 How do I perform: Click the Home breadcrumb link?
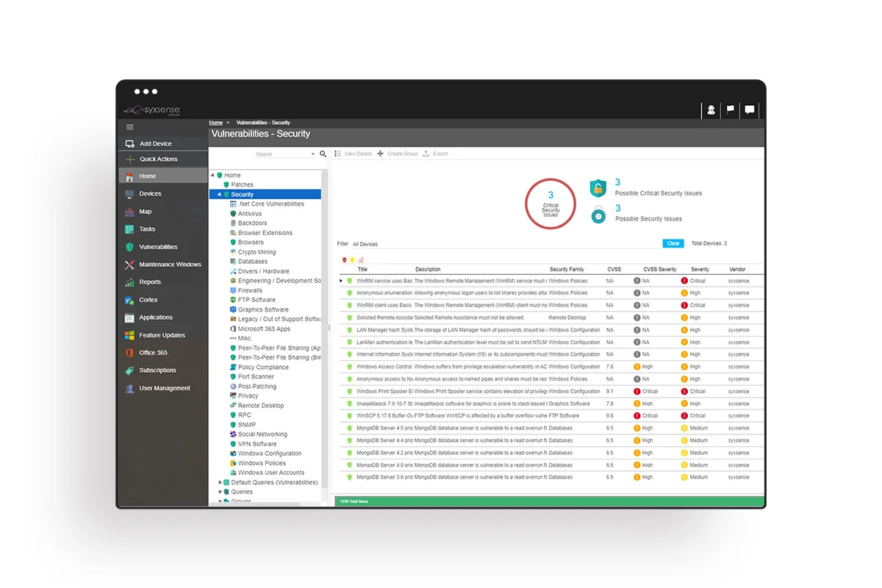[216, 123]
